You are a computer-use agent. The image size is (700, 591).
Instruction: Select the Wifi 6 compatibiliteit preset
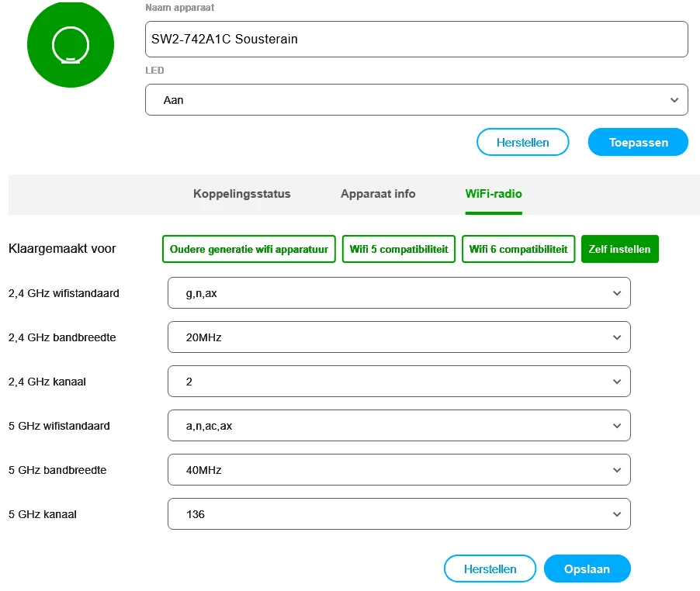(518, 250)
